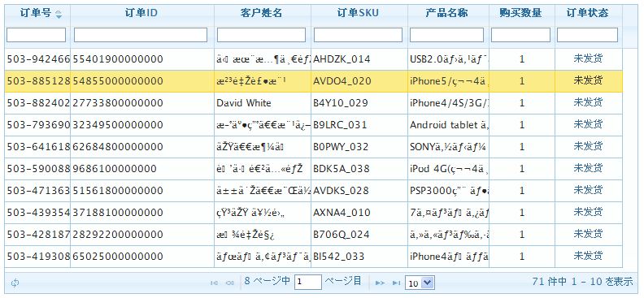Image resolution: width=644 pixels, height=298 pixels.
Task: Select order number 503-439354
Action: [38, 213]
